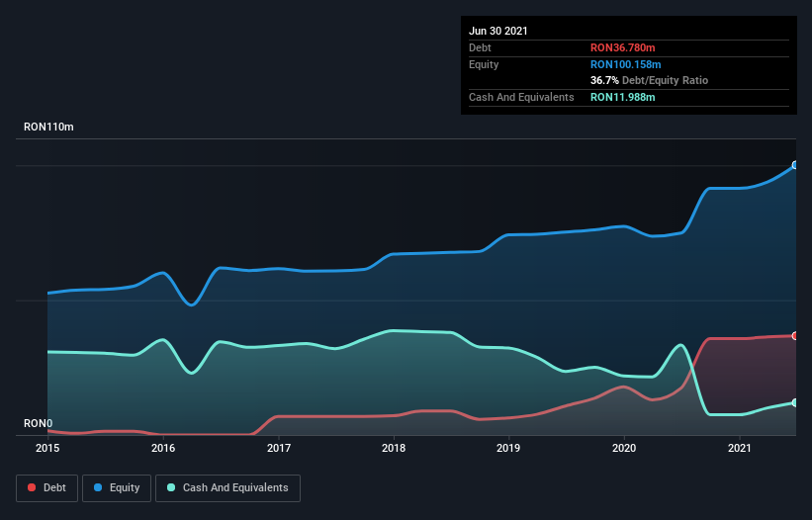Viewport: 812px width, 520px height.
Task: Click the RON110m y-axis label
Action: [x=48, y=127]
